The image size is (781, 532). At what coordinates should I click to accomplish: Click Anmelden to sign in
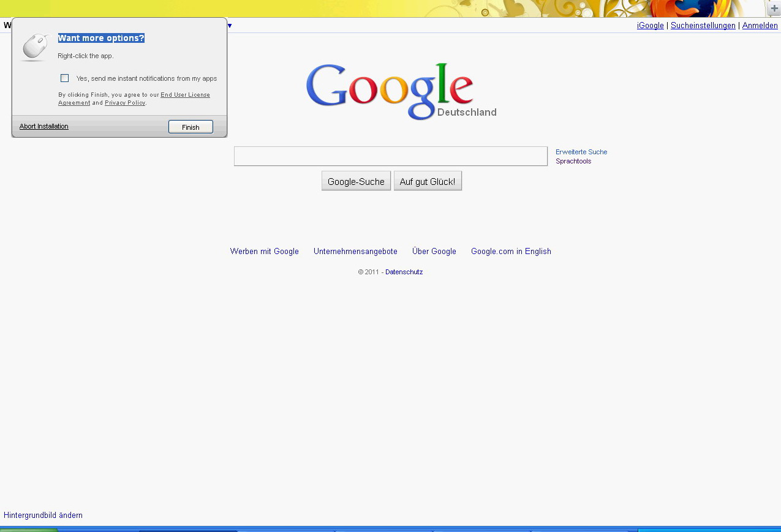[760, 26]
